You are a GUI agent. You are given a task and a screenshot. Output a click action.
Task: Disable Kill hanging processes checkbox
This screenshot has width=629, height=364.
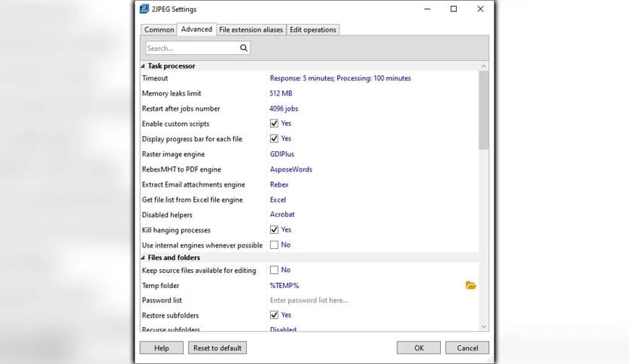tap(275, 230)
